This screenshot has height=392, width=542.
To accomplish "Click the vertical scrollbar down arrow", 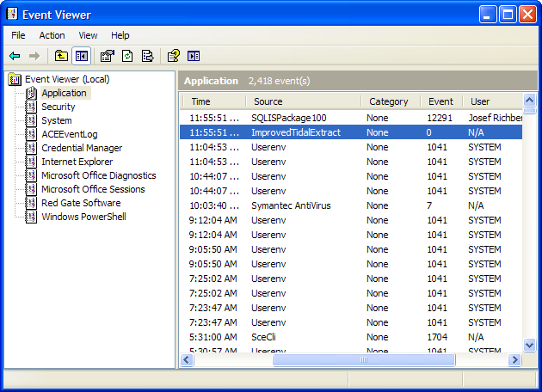I will pos(530,345).
